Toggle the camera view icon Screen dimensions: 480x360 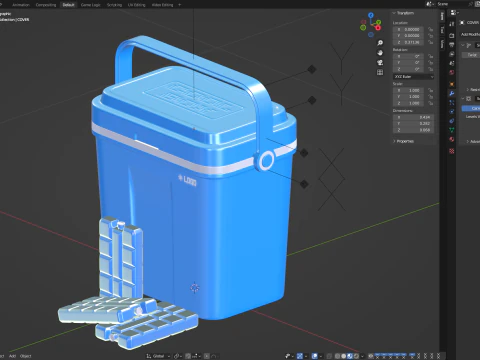point(380,63)
